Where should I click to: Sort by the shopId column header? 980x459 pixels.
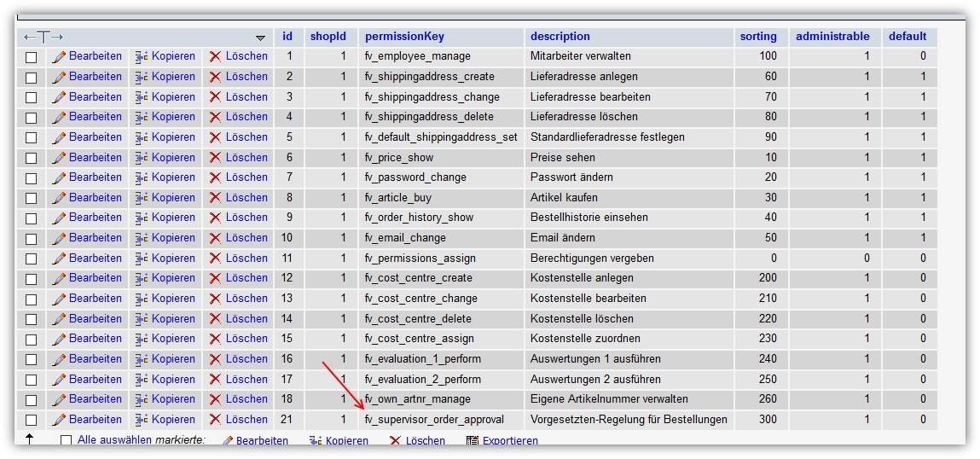point(328,37)
